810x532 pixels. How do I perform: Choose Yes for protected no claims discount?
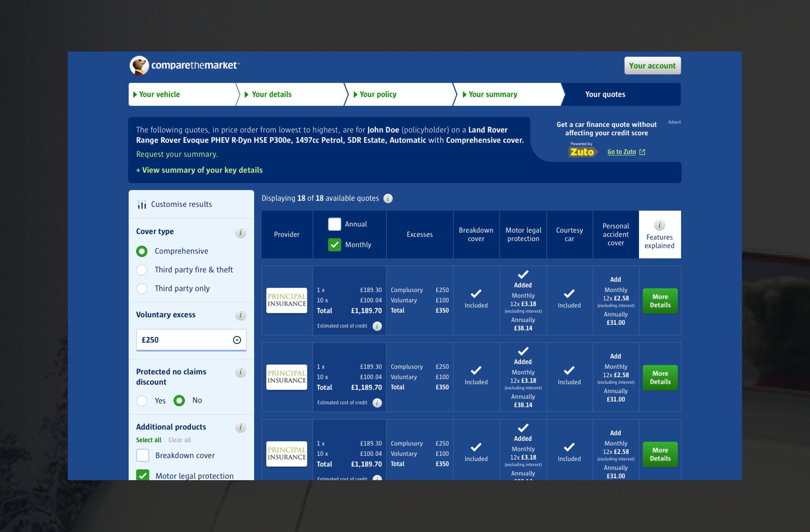142,401
